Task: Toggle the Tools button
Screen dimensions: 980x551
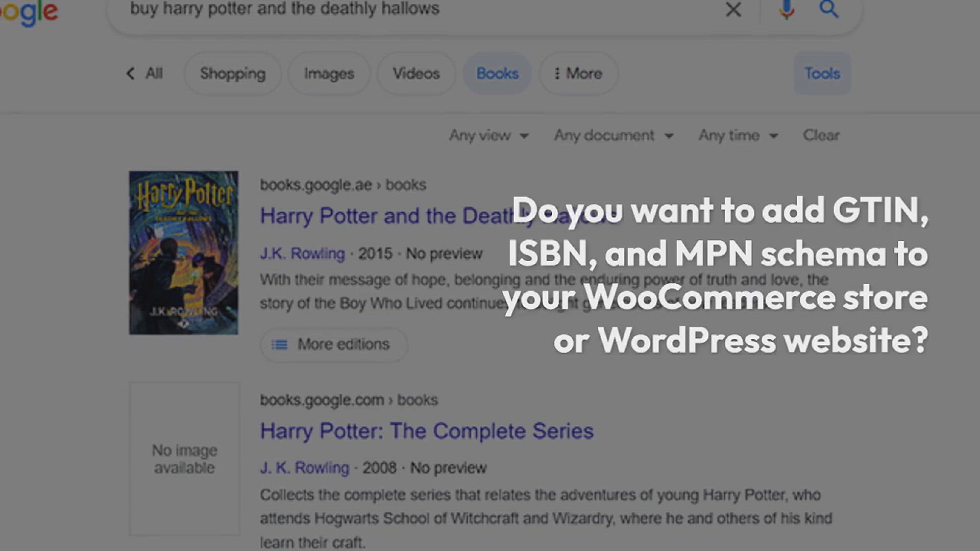Action: point(822,73)
